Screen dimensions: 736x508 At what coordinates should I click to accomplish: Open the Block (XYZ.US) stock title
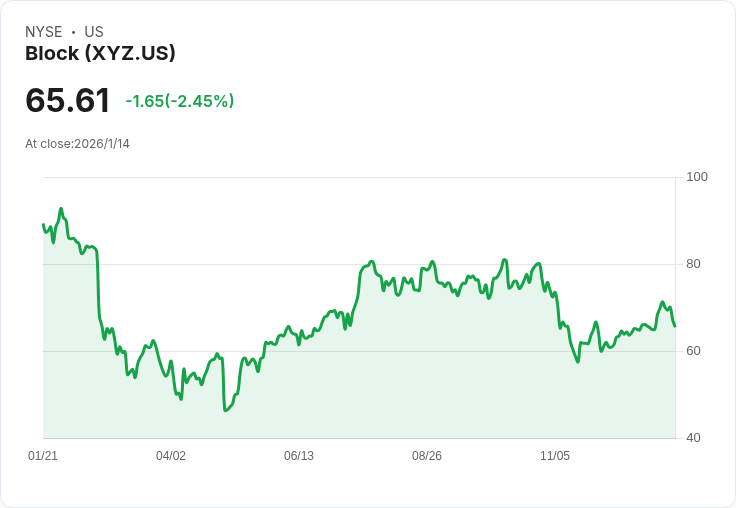pyautogui.click(x=100, y=53)
